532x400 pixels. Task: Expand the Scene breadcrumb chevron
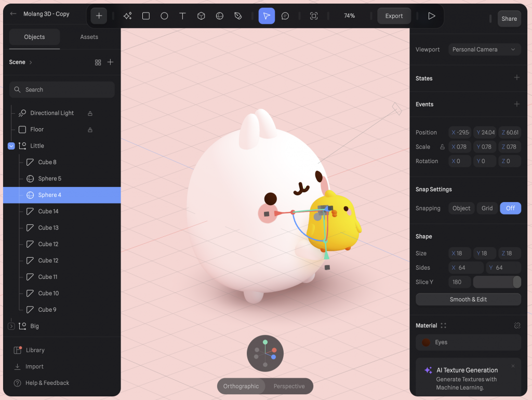point(31,62)
